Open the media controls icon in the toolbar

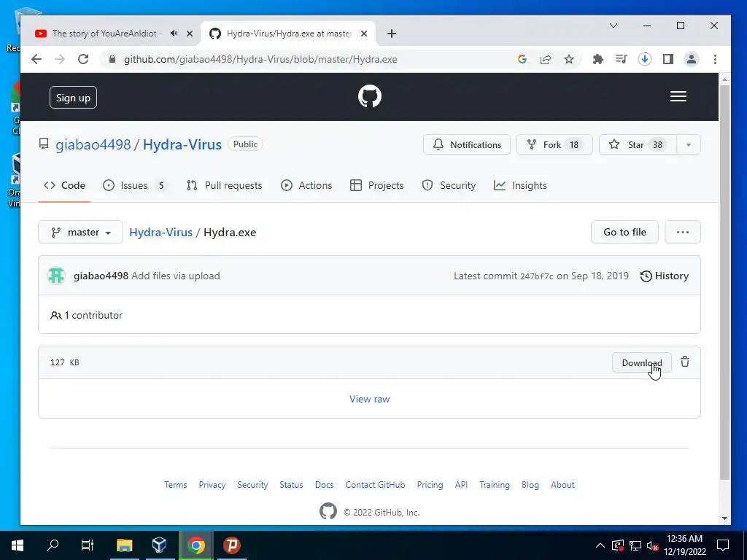(622, 59)
